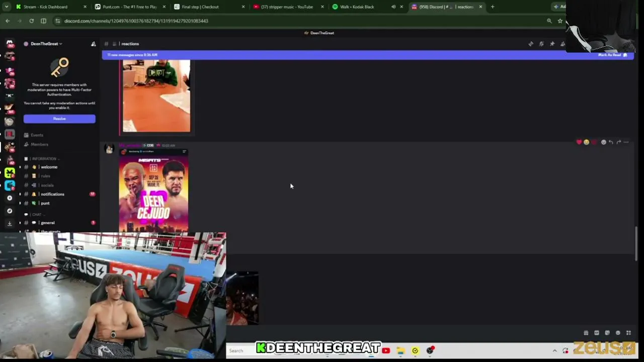
Task: Open the red square server icon
Action: pos(10,134)
